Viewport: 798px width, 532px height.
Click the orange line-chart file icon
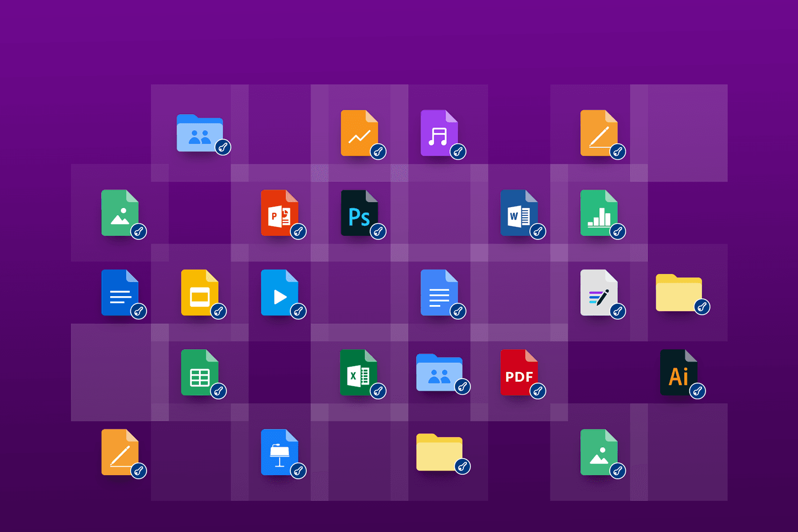(x=359, y=133)
